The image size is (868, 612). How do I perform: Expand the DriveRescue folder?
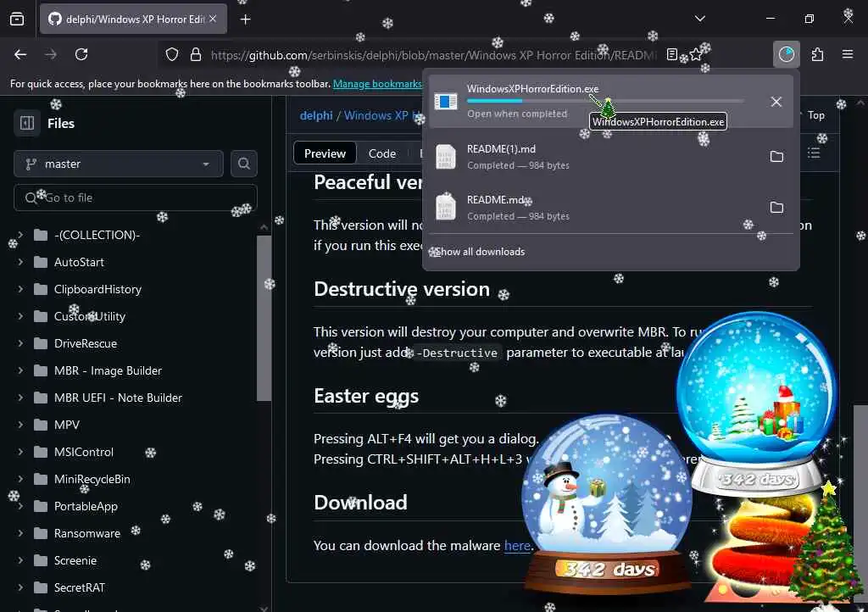coord(20,343)
